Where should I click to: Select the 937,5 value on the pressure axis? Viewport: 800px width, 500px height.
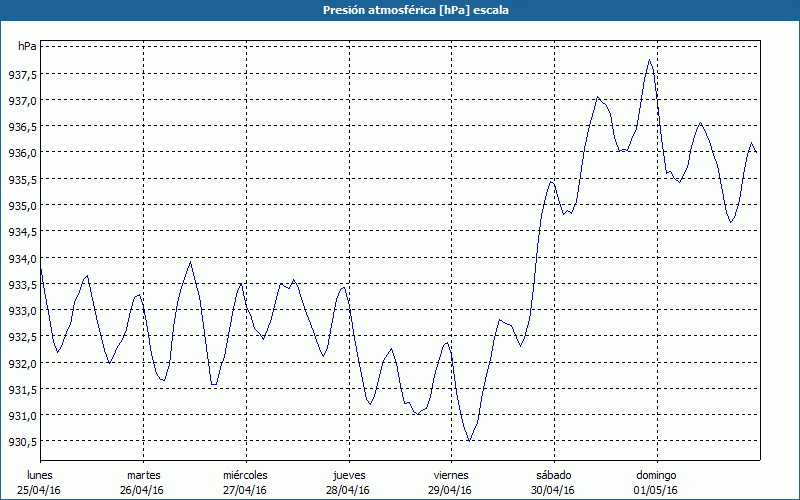pos(22,75)
